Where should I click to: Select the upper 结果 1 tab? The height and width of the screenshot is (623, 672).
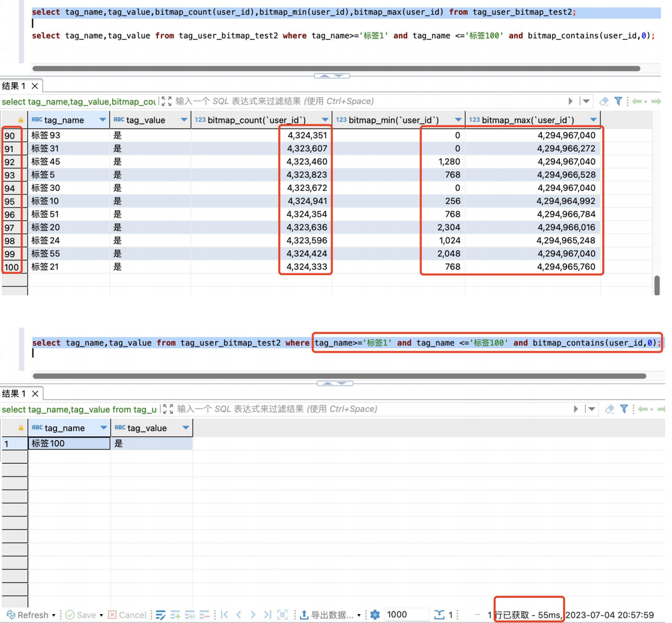(14, 86)
